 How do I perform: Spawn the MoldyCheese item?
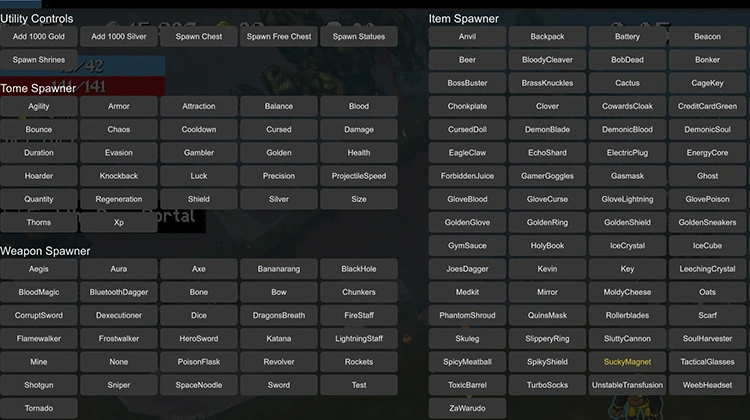627,292
